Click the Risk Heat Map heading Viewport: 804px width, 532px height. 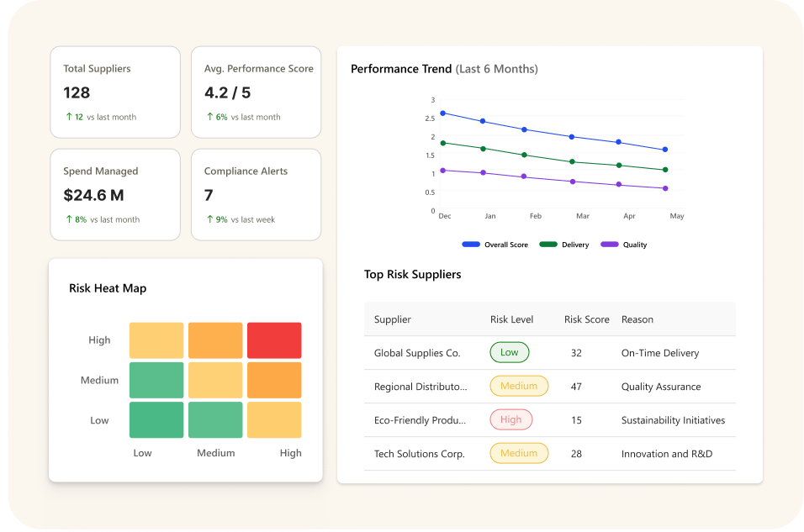point(108,288)
